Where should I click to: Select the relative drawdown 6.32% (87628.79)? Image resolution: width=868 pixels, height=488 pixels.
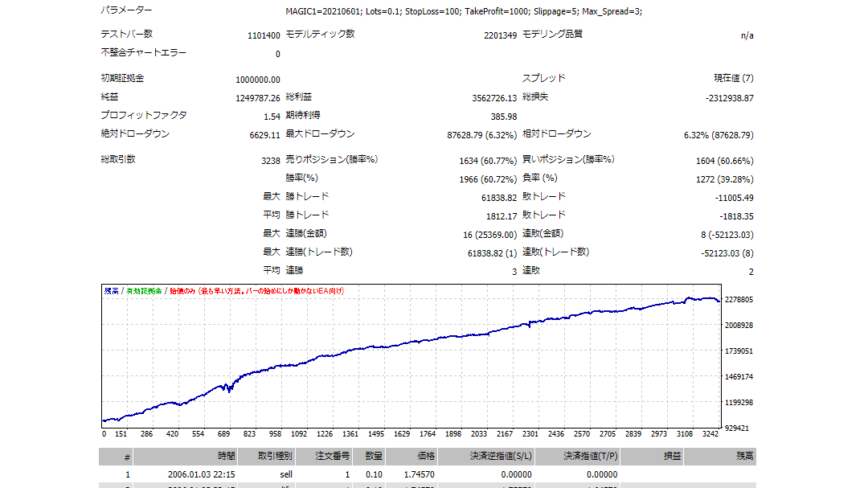click(x=719, y=135)
